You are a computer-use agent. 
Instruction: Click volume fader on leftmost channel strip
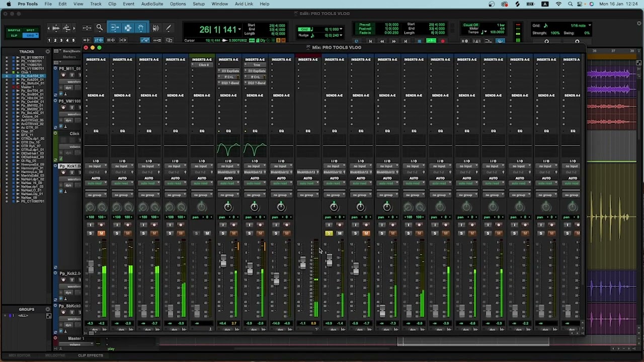coord(91,266)
